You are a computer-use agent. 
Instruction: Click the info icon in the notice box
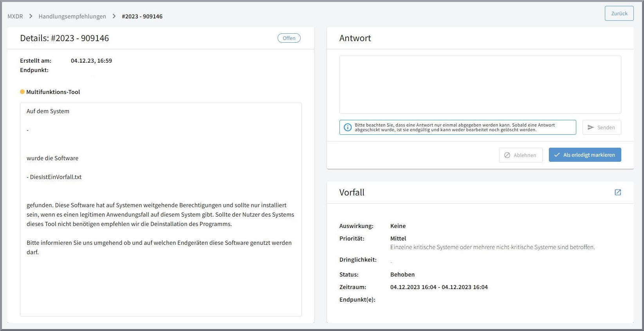click(348, 127)
